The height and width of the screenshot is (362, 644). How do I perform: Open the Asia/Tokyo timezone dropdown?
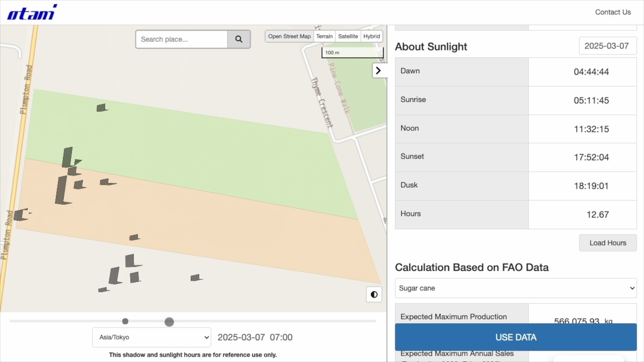coord(152,337)
